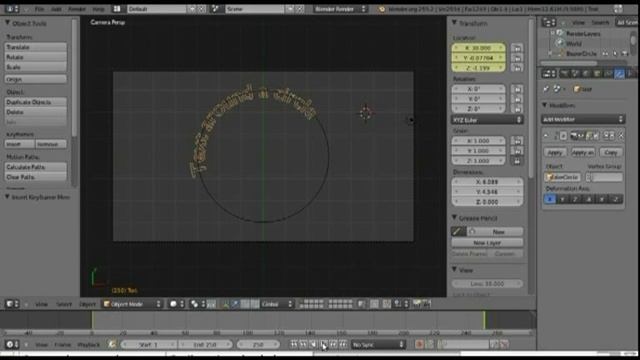Click the Delete object button
Screen dimensions: 640x360
click(x=36, y=112)
